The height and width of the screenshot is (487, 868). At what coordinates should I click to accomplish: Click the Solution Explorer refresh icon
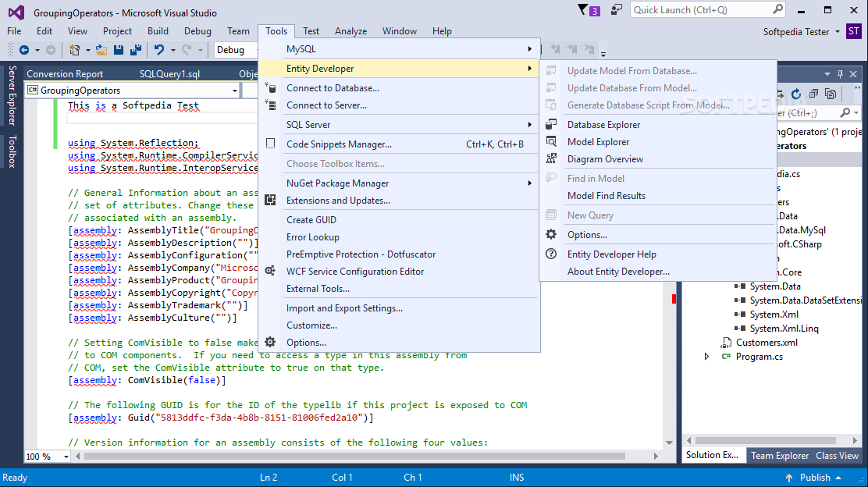tap(796, 94)
